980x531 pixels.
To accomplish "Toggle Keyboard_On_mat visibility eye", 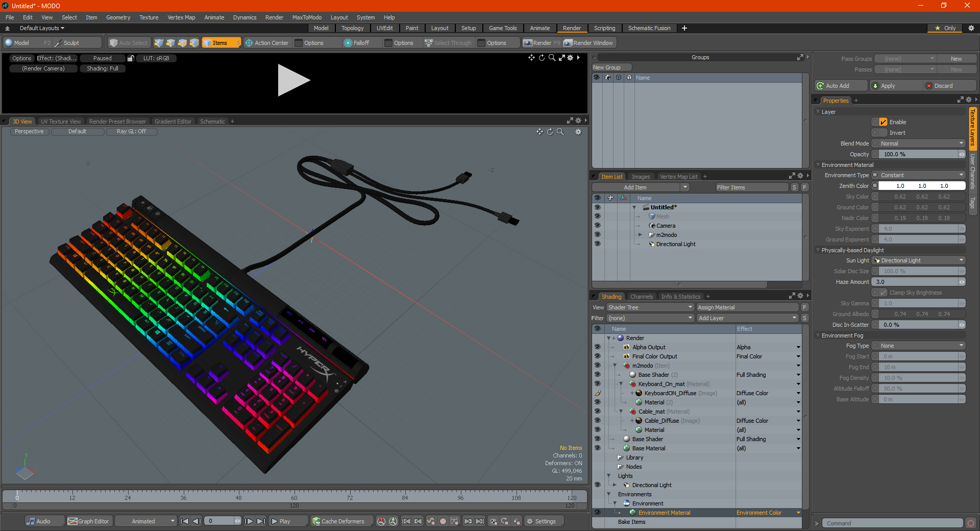I will (597, 384).
